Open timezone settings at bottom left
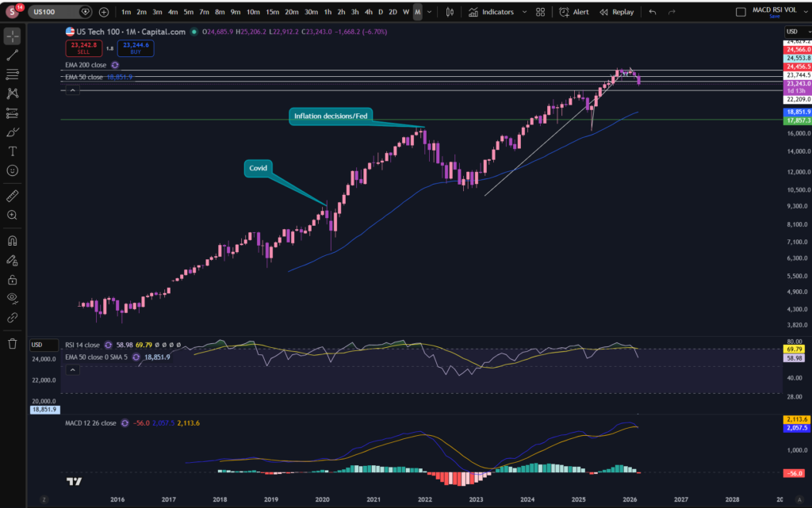The height and width of the screenshot is (508, 812). click(44, 500)
